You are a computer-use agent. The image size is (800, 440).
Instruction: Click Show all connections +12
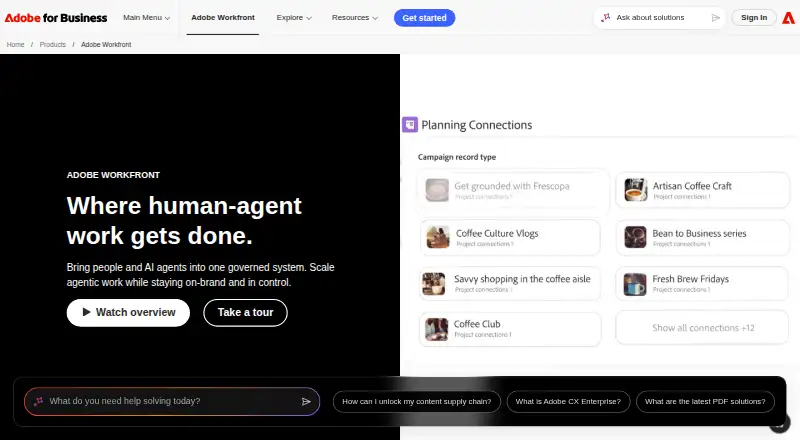pyautogui.click(x=703, y=328)
